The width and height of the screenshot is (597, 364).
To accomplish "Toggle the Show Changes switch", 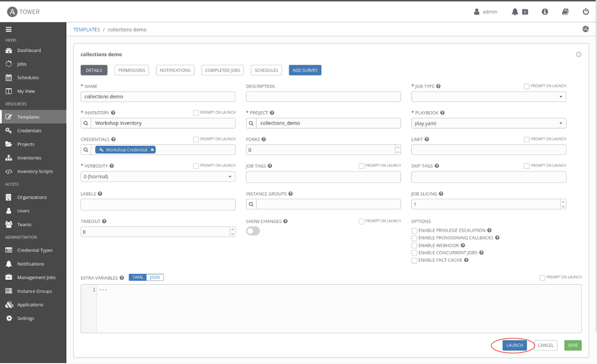I will point(253,231).
